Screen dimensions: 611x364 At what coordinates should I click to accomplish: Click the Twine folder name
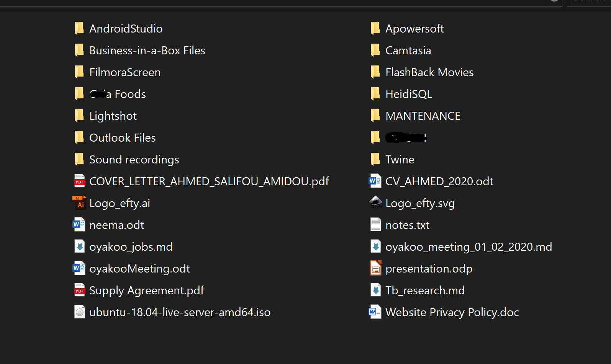pyautogui.click(x=400, y=160)
